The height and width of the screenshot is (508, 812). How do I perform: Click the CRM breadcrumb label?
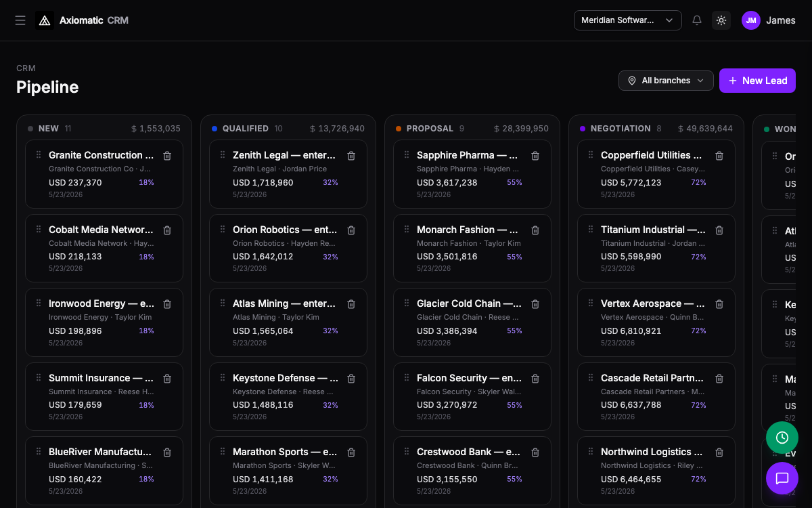point(26,68)
